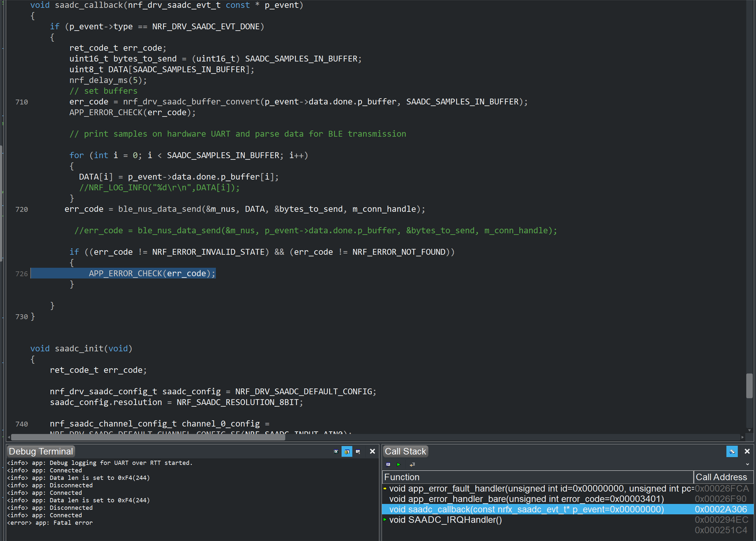The image size is (756, 541).
Task: Click uint8_t DATA array declaration line
Action: 162,70
